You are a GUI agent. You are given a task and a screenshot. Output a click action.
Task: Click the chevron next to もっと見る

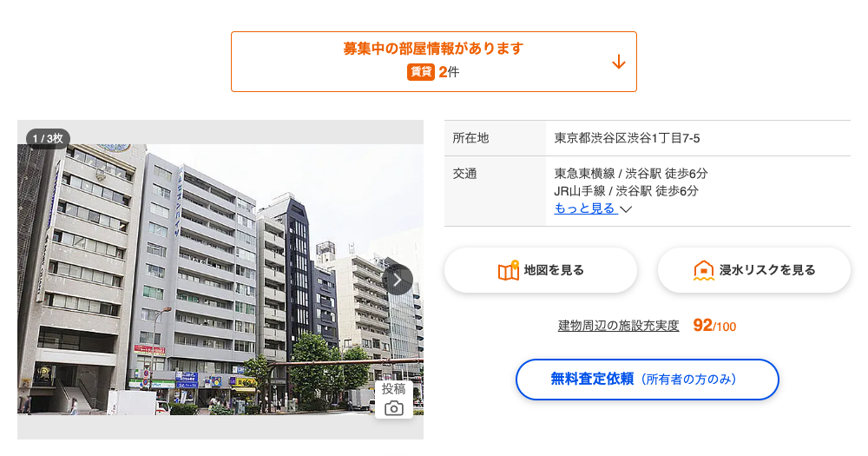click(626, 209)
